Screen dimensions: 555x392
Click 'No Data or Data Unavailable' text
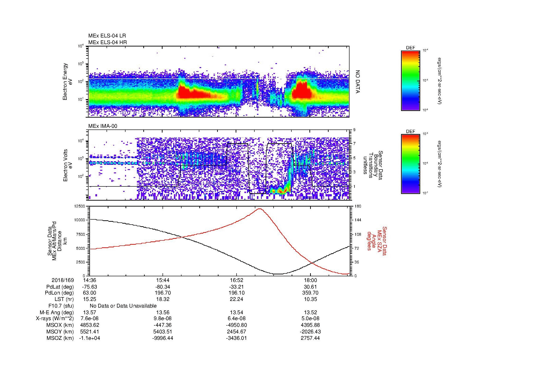coord(123,306)
